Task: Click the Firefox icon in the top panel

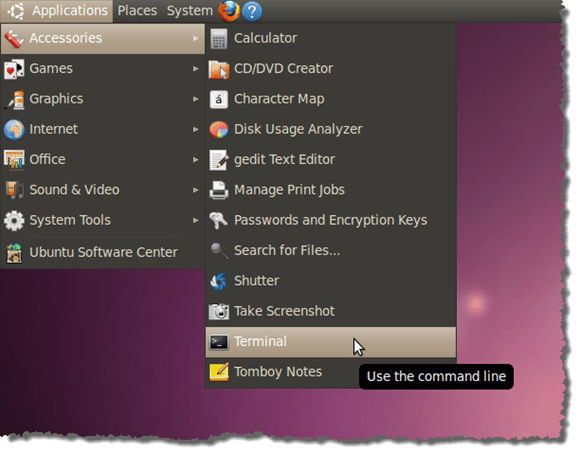Action: coord(229,11)
